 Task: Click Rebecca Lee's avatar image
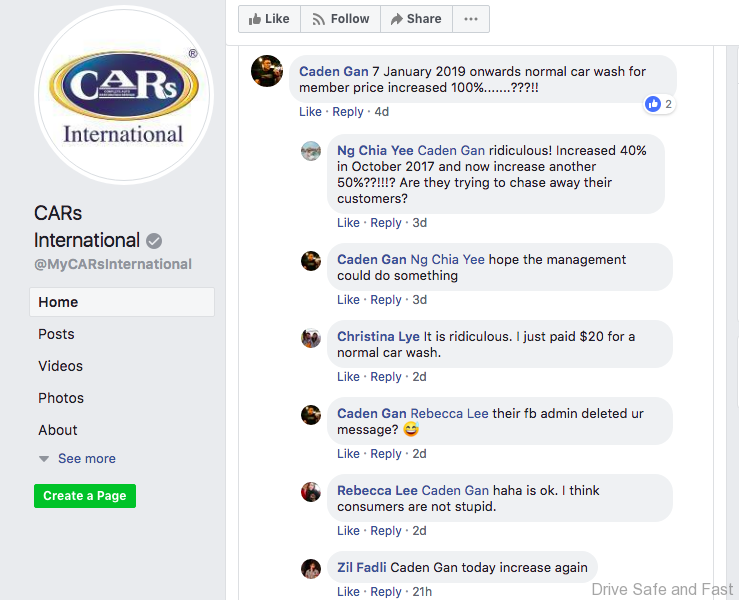(311, 492)
